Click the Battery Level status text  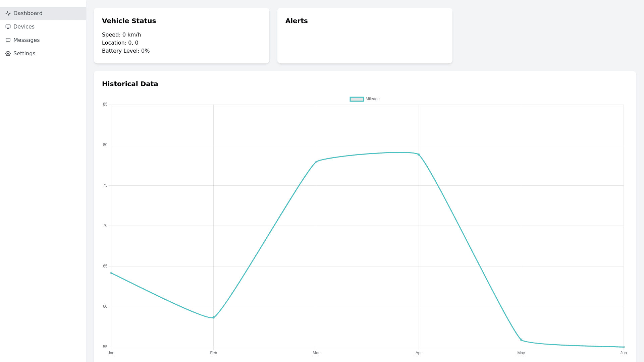click(x=126, y=51)
